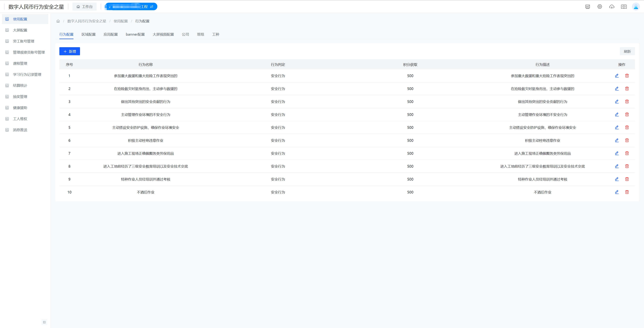Click the edit icon for row 1
This screenshot has height=328, width=644.
click(x=616, y=76)
